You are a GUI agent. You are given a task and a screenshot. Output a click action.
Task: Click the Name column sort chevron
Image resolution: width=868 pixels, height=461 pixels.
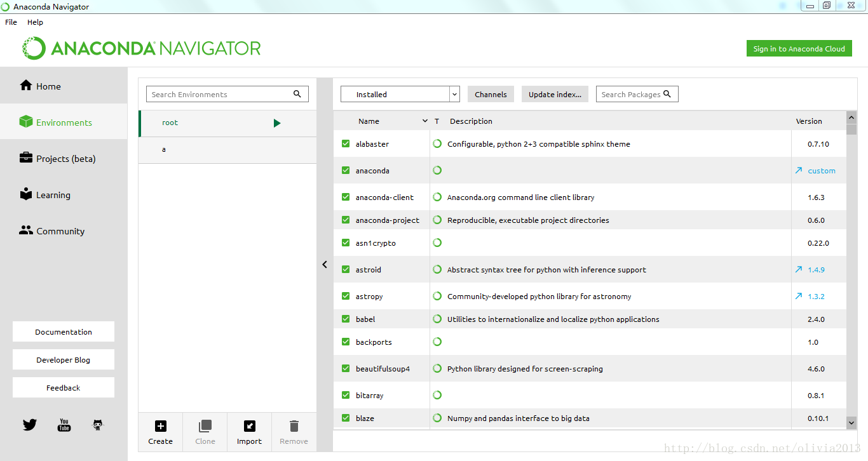425,121
